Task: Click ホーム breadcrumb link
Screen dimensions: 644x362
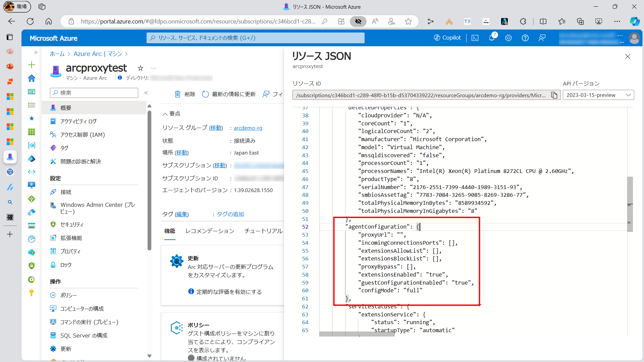Action: click(x=57, y=54)
